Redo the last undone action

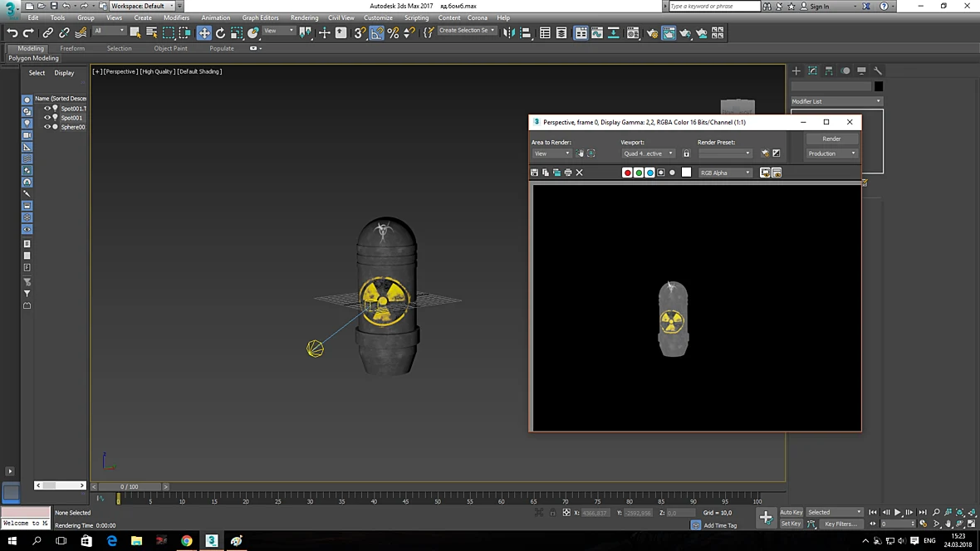(28, 32)
